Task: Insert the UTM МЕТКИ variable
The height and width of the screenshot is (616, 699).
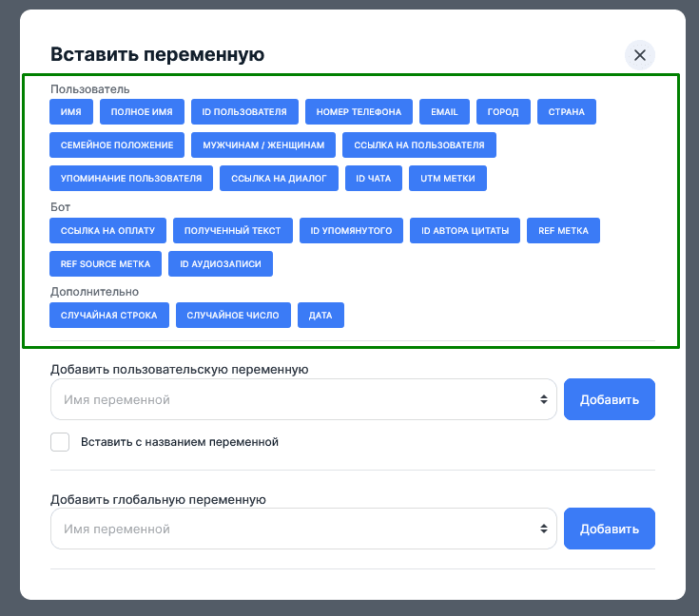Action: coord(448,178)
